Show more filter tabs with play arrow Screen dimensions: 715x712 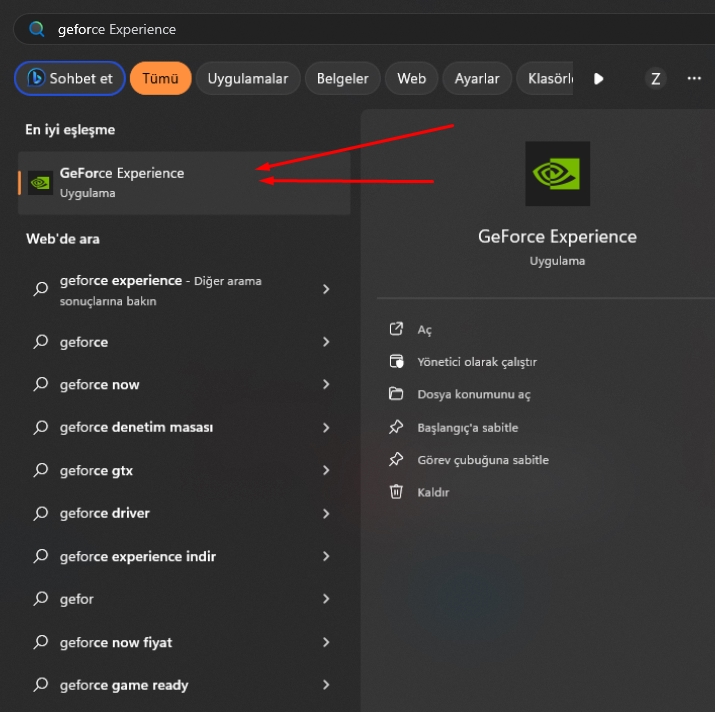coord(599,79)
